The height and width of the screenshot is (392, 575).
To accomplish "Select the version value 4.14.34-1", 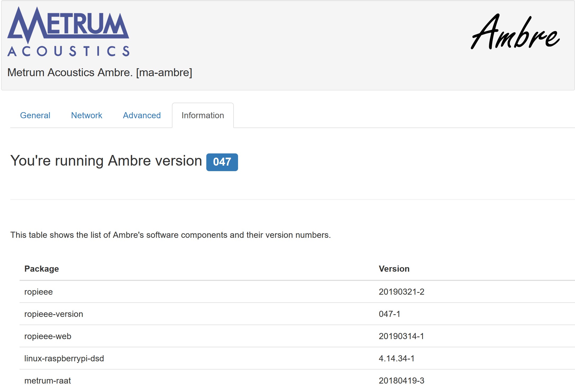I will point(397,358).
